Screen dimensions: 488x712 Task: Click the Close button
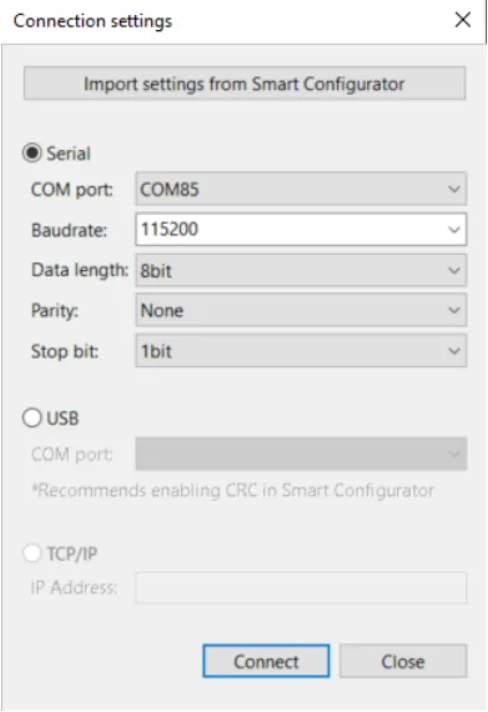[x=403, y=661]
